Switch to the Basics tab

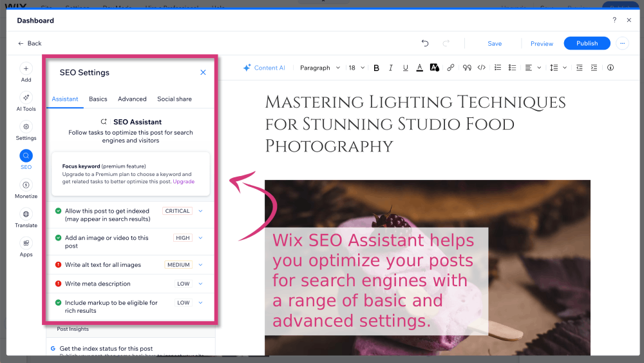coord(98,99)
